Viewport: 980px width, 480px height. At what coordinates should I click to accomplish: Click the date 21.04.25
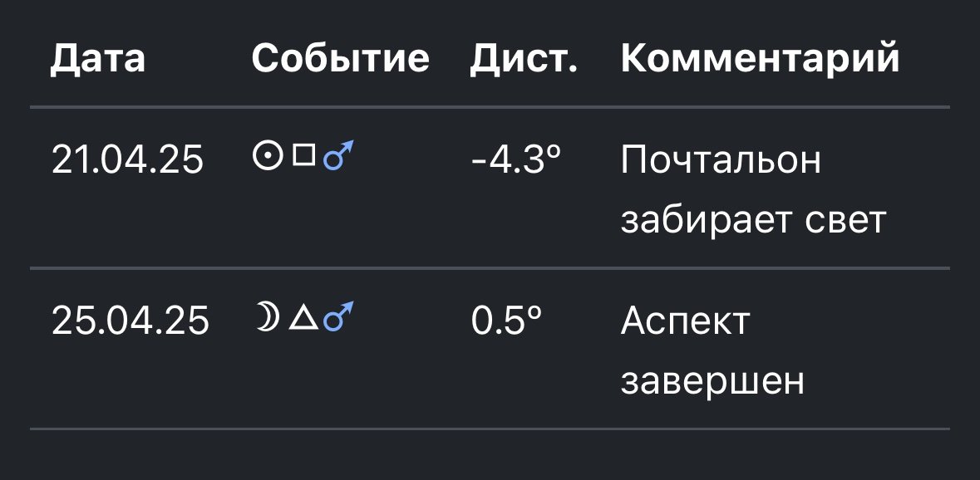(x=127, y=159)
